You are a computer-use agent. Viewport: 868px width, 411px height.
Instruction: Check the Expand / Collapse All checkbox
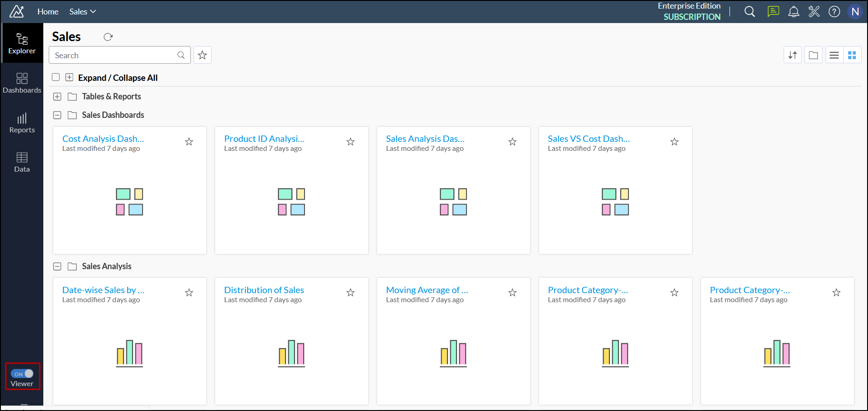tap(56, 77)
